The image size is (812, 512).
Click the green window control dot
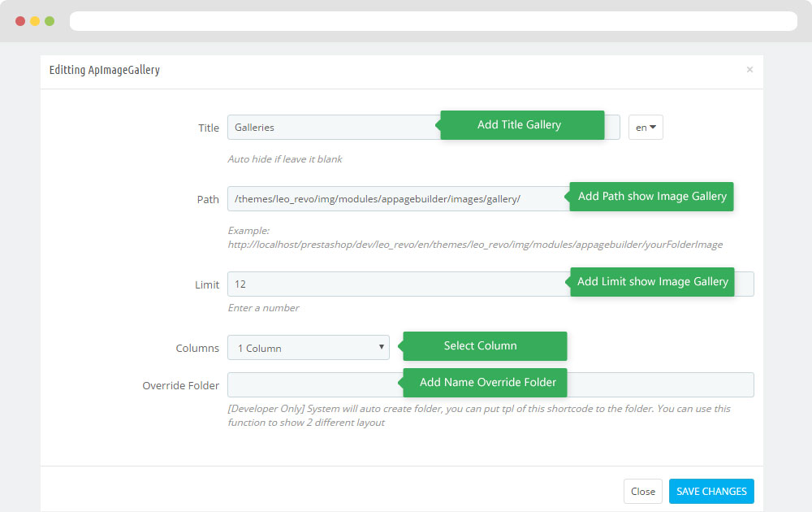coord(50,21)
